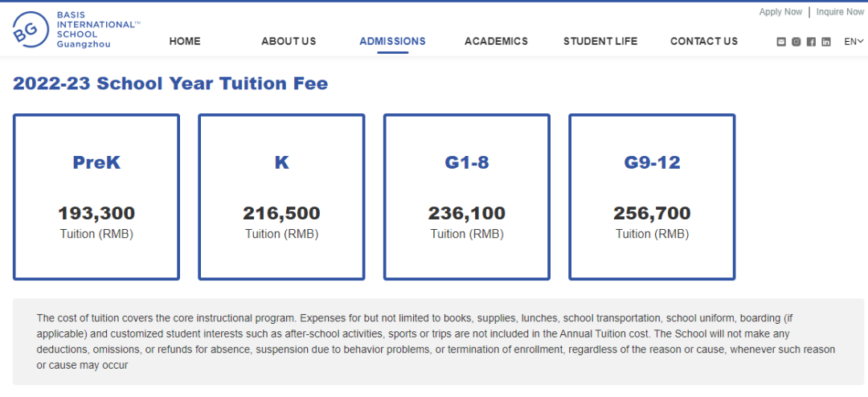Go to the ABOUT US menu
This screenshot has height=397, width=868.
289,42
